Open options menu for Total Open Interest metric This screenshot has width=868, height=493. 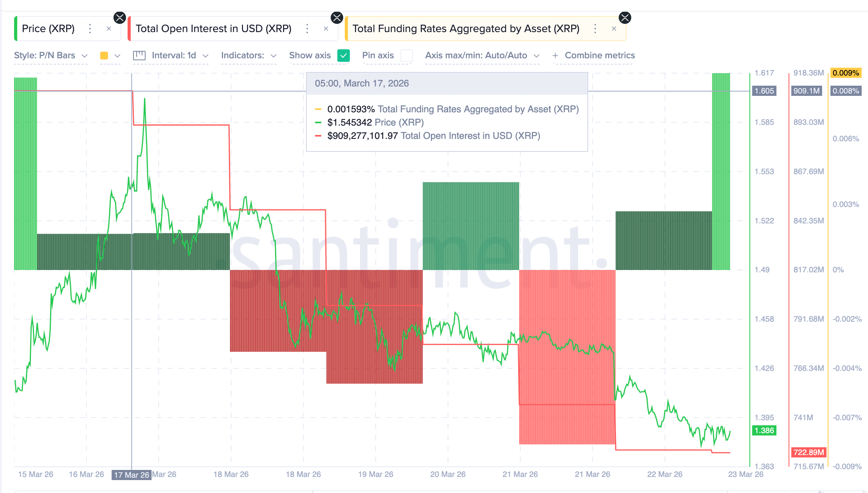[307, 28]
